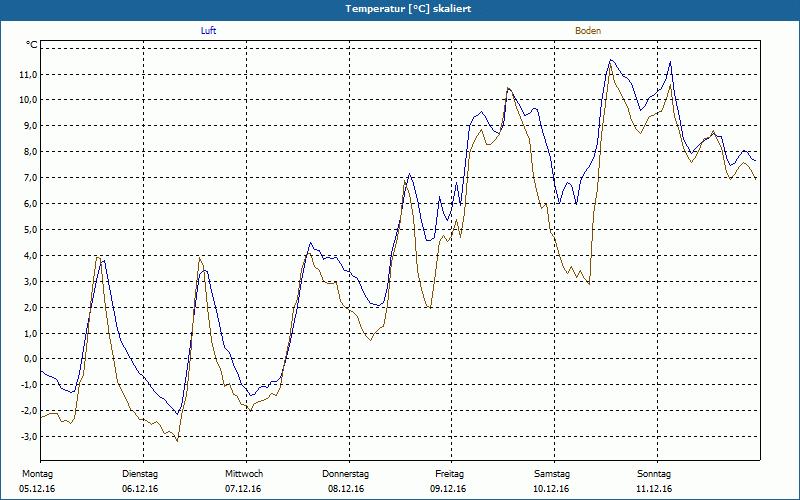Click the 5,0 y-axis value
The image size is (800, 500).
30,230
